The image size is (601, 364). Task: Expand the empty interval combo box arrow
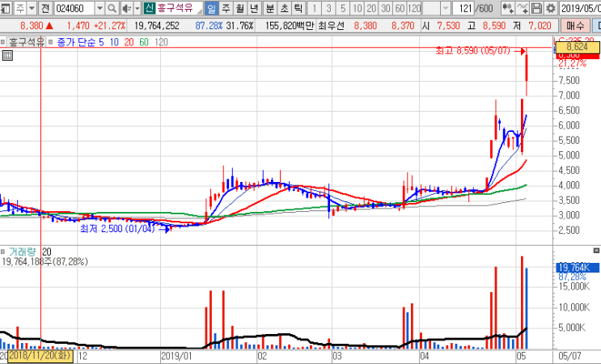[x=446, y=7]
